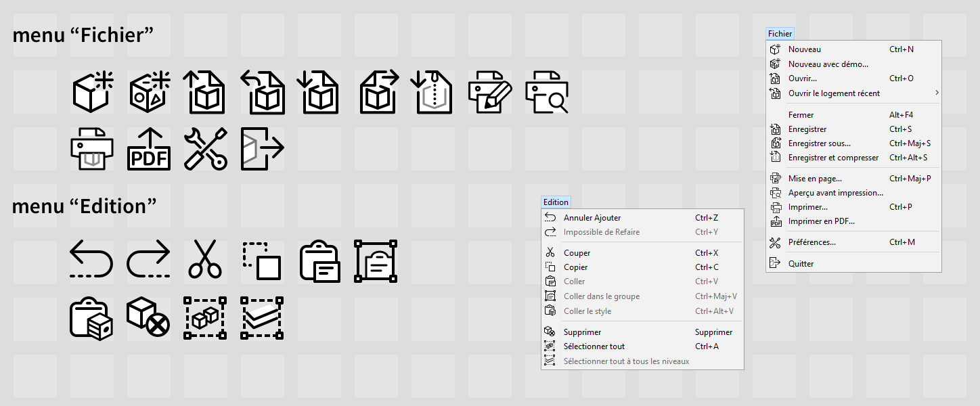Click the large cube with X Delete icon
The height and width of the screenshot is (406, 980).
[x=148, y=317]
